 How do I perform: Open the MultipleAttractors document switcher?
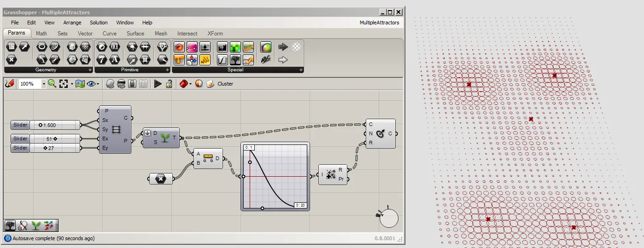[x=379, y=23]
